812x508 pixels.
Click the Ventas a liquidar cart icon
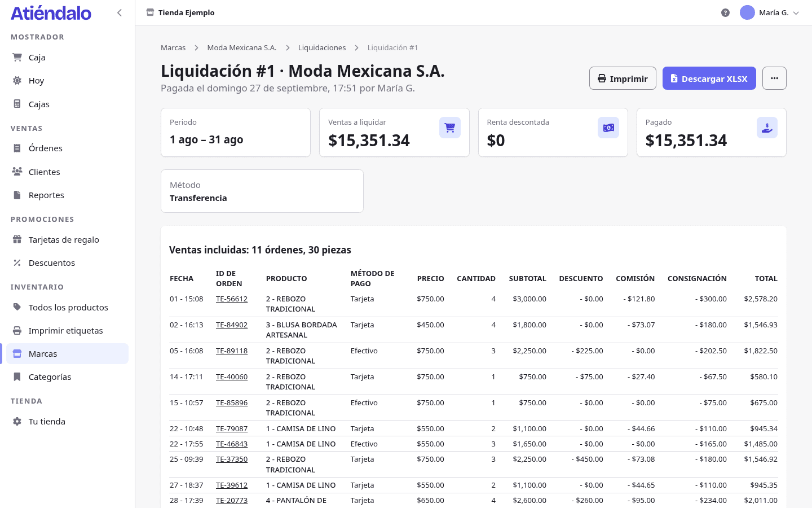point(450,128)
